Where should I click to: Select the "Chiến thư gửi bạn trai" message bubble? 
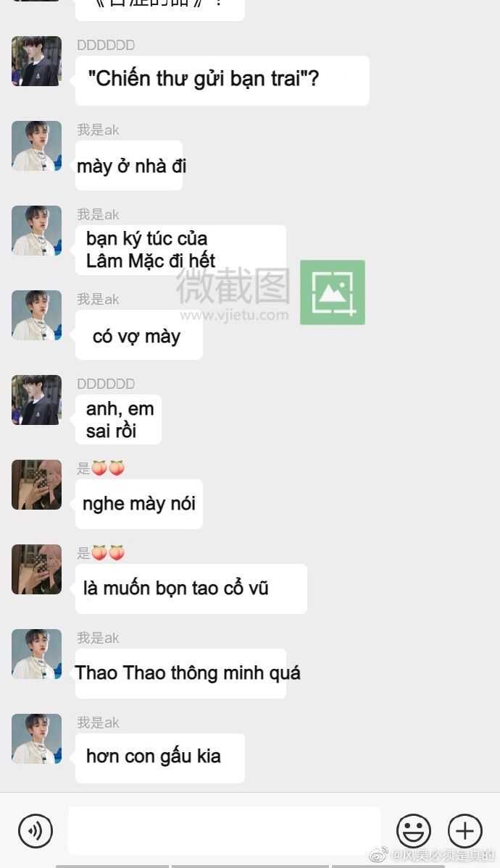(222, 80)
